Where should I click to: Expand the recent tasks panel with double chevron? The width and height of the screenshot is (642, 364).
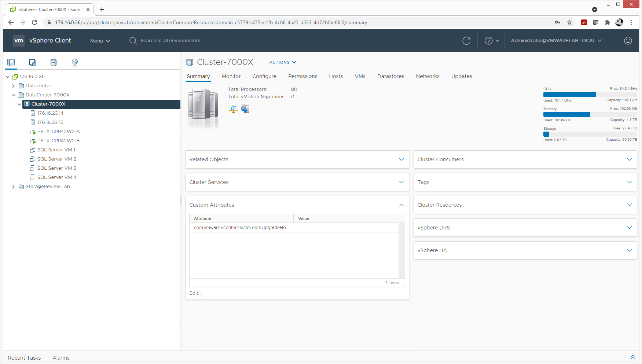pyautogui.click(x=633, y=357)
